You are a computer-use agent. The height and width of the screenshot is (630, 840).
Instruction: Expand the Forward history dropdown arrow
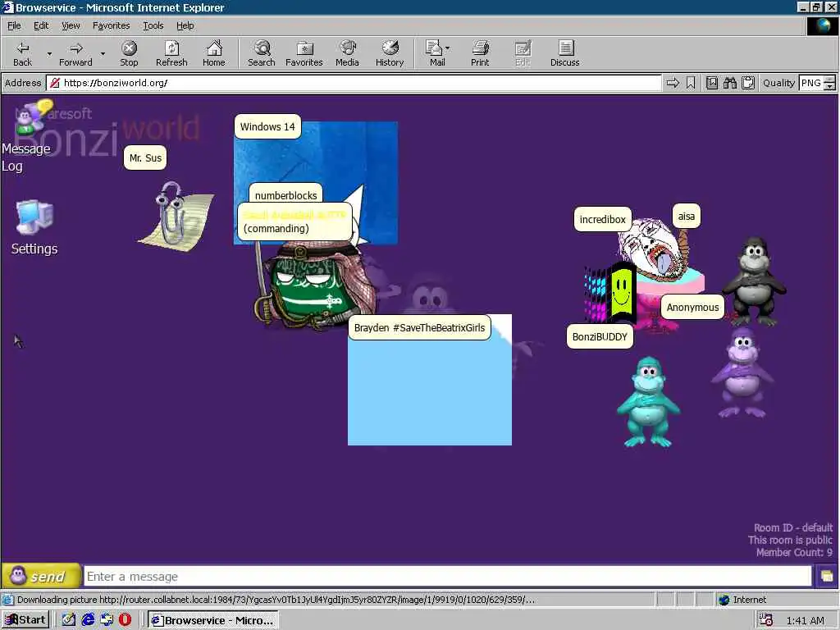coord(103,53)
